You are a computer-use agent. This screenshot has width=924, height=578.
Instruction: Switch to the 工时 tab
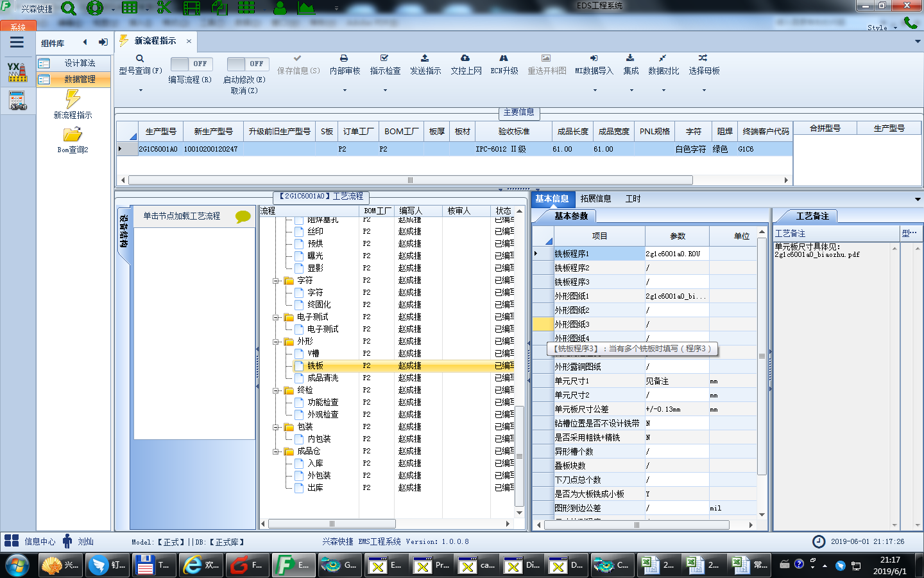pos(633,198)
